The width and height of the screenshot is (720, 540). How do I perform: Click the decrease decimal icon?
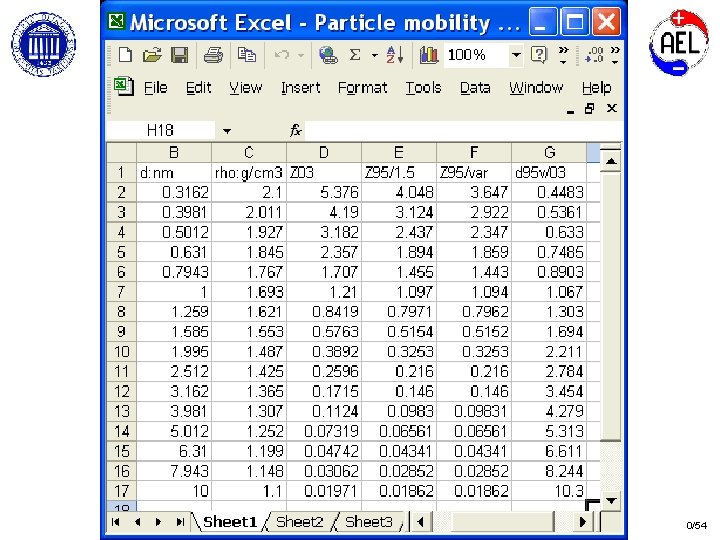pyautogui.click(x=594, y=55)
